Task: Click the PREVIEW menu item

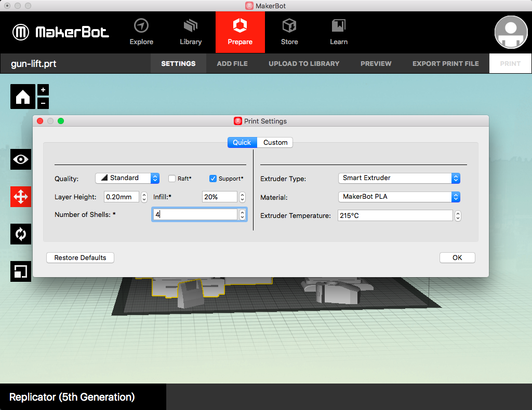Action: click(x=376, y=64)
